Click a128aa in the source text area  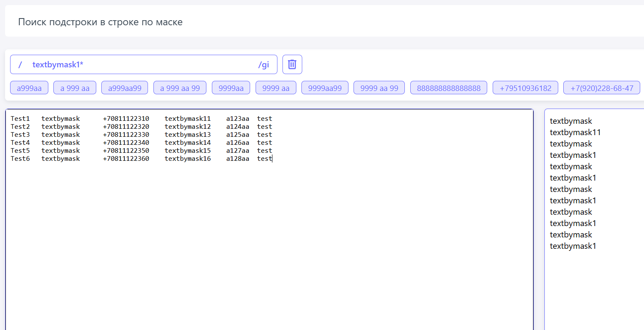[x=238, y=159]
